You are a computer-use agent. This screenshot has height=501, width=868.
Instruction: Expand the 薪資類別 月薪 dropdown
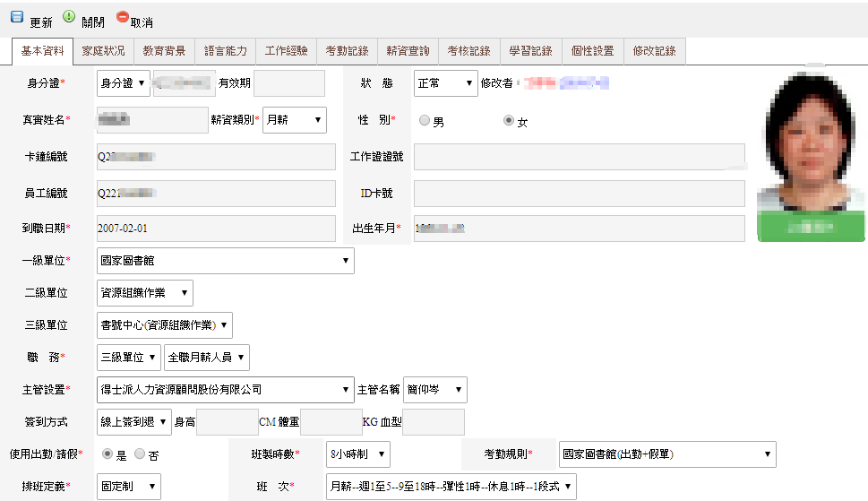295,120
